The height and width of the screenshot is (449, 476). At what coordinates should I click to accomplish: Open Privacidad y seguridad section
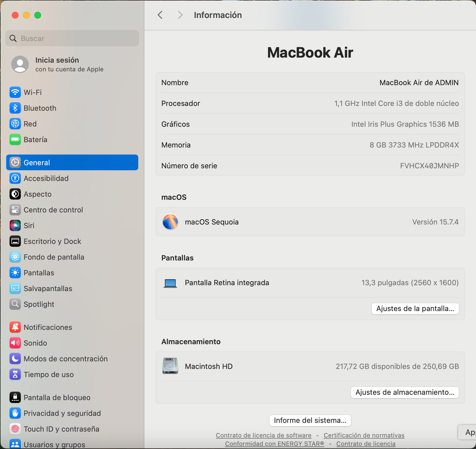(62, 413)
